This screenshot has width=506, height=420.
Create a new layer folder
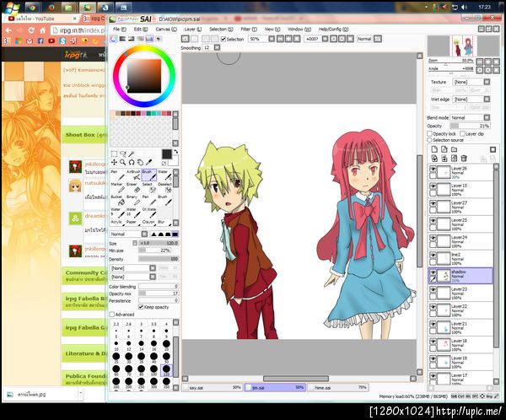point(454,149)
